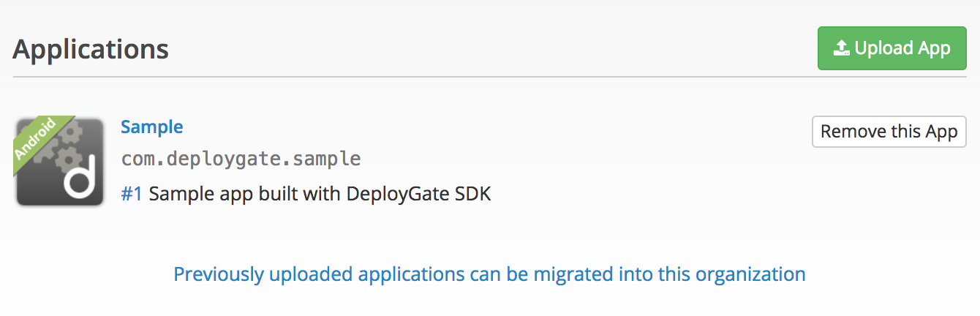
Task: Open the Sample application link
Action: click(151, 127)
